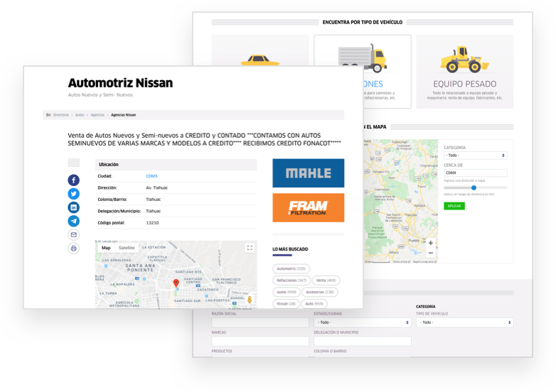Click the Razón Social input field
This screenshot has height=392, width=556.
(260, 322)
